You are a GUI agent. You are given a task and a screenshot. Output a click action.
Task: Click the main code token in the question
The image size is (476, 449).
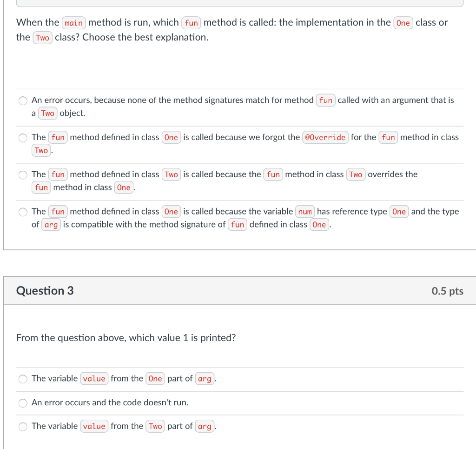74,22
